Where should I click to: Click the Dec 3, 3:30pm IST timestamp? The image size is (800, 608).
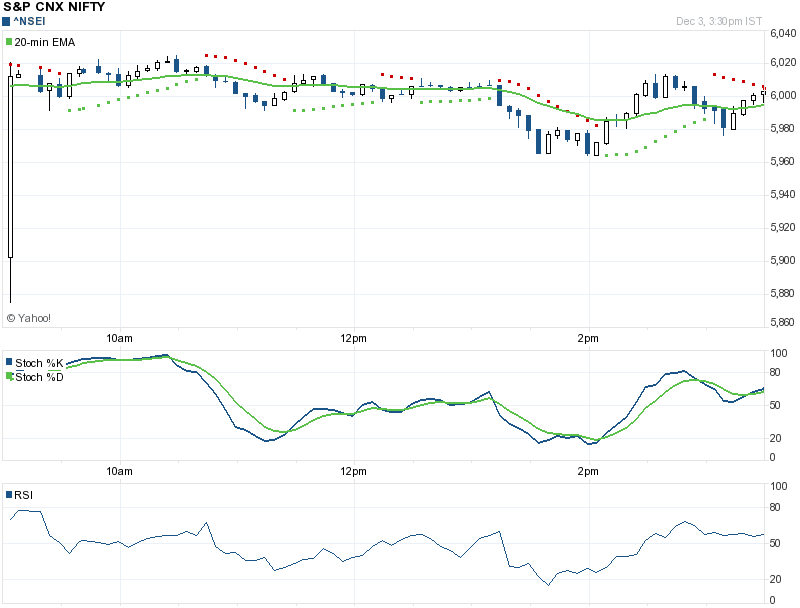tap(719, 21)
